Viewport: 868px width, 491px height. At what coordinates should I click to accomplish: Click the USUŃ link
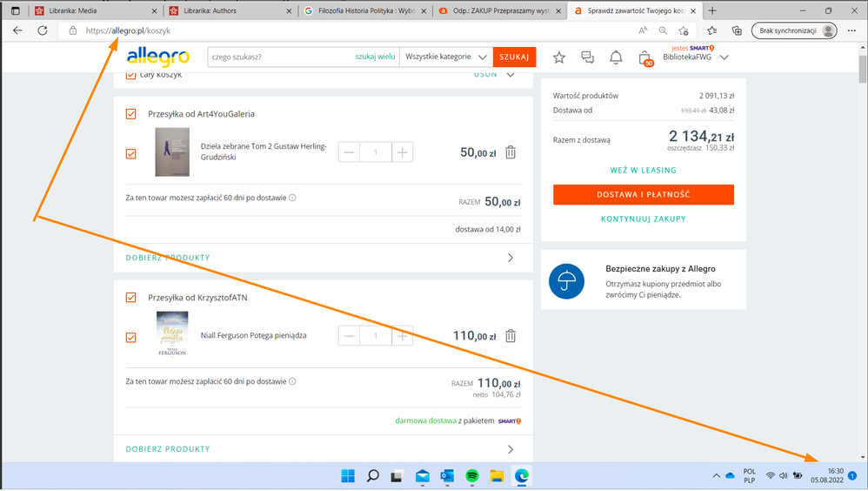click(x=485, y=75)
